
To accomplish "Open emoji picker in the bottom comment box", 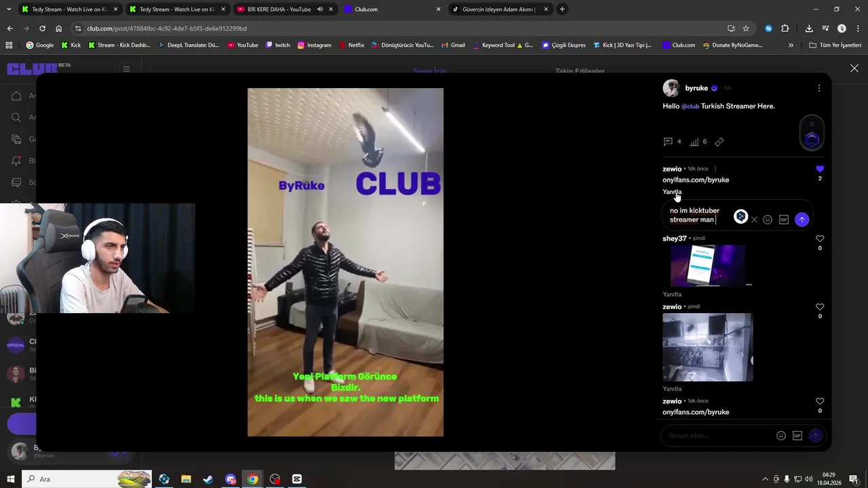I will coord(781,436).
